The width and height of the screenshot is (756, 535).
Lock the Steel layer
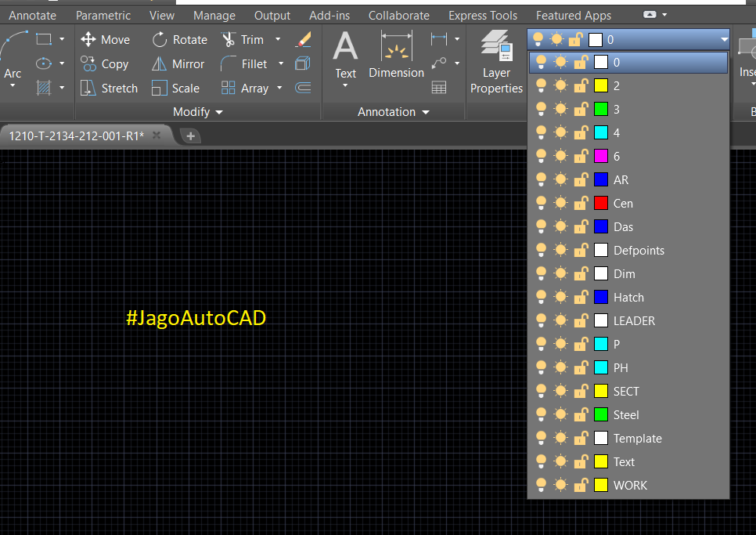(581, 414)
